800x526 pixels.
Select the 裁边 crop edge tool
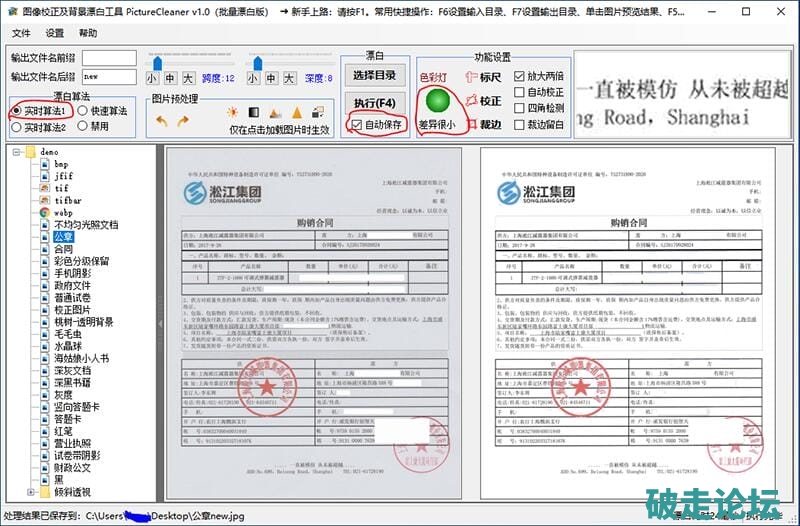pyautogui.click(x=484, y=125)
